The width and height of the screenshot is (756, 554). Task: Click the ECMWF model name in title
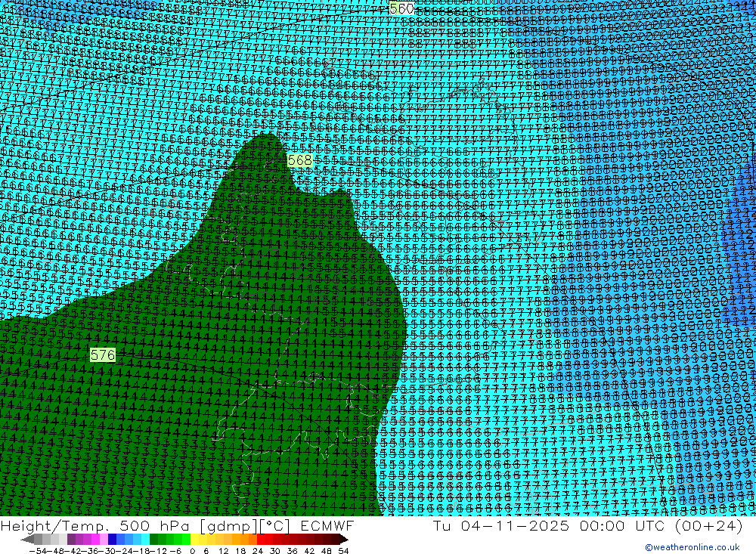[x=327, y=525]
